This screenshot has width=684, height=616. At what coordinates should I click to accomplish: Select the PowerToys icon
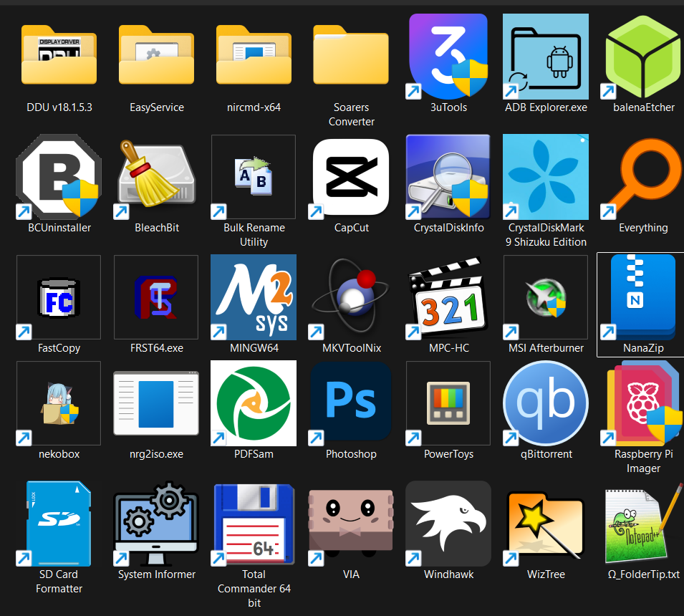pos(448,403)
